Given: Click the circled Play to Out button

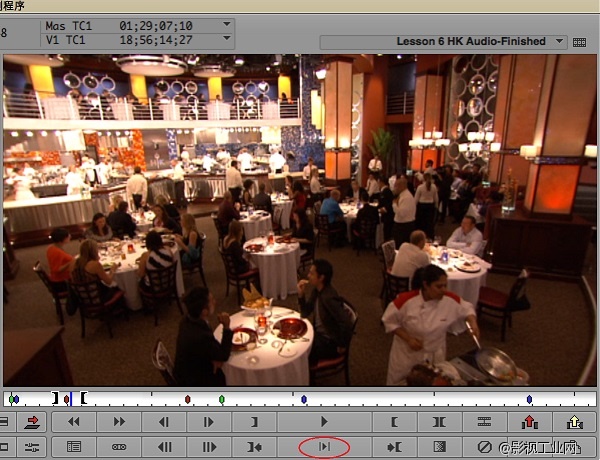Looking at the screenshot, I should pyautogui.click(x=324, y=447).
